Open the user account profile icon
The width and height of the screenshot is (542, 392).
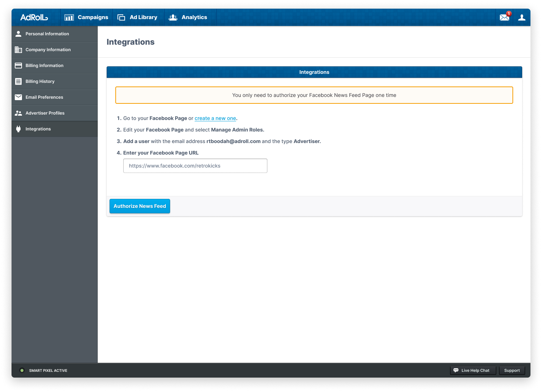click(x=521, y=17)
